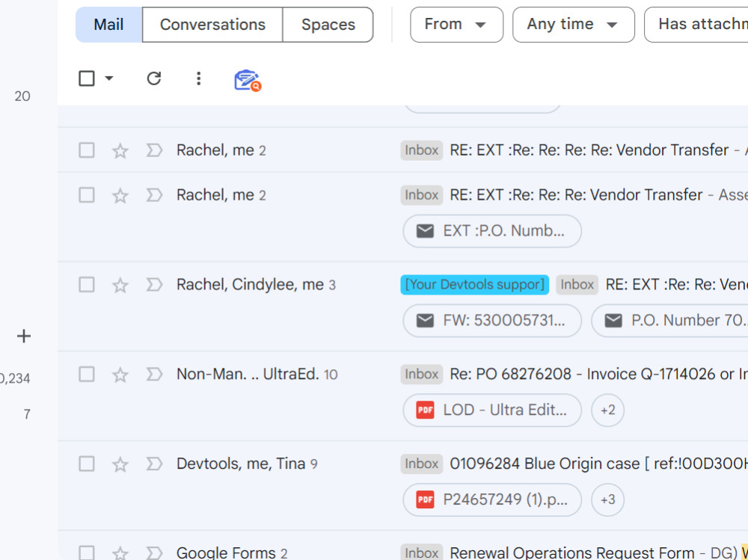This screenshot has width=748, height=560.
Task: Click the [Your Devtools suppor] label
Action: (x=475, y=285)
